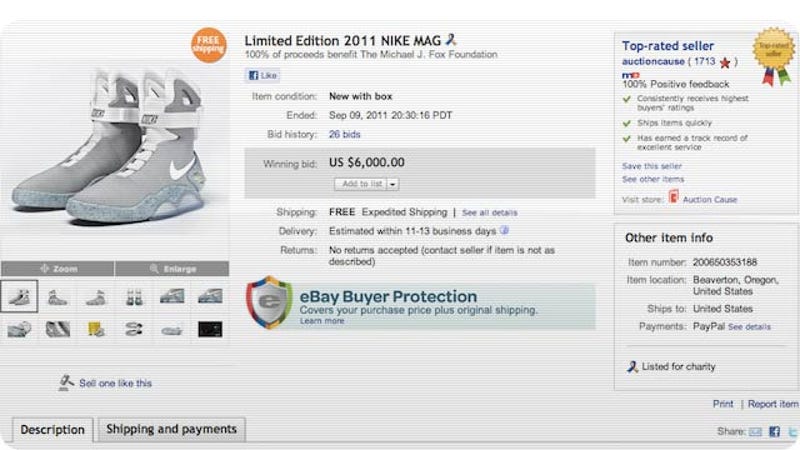Share listing via Facebook icon
Screen dimensions: 800x450
click(x=774, y=432)
